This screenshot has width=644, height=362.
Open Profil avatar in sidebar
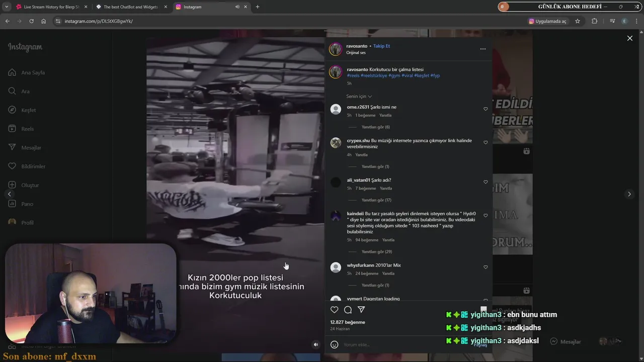(x=12, y=222)
